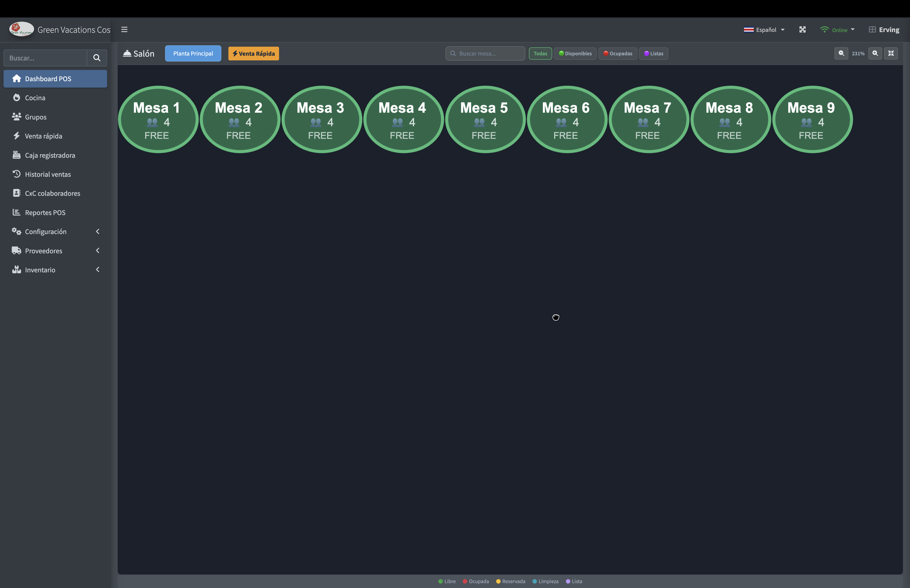The height and width of the screenshot is (588, 910).
Task: Click the zoom out magnifier icon
Action: point(841,54)
